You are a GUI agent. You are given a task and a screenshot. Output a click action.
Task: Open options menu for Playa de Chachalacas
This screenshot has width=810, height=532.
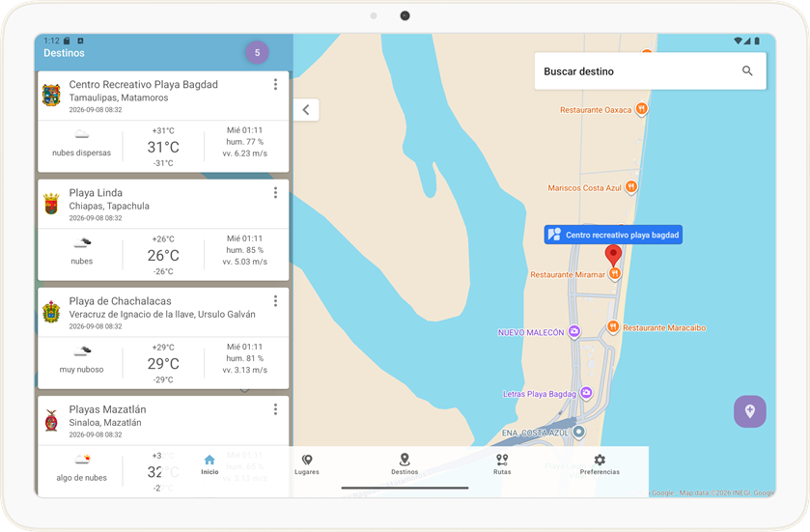(275, 300)
